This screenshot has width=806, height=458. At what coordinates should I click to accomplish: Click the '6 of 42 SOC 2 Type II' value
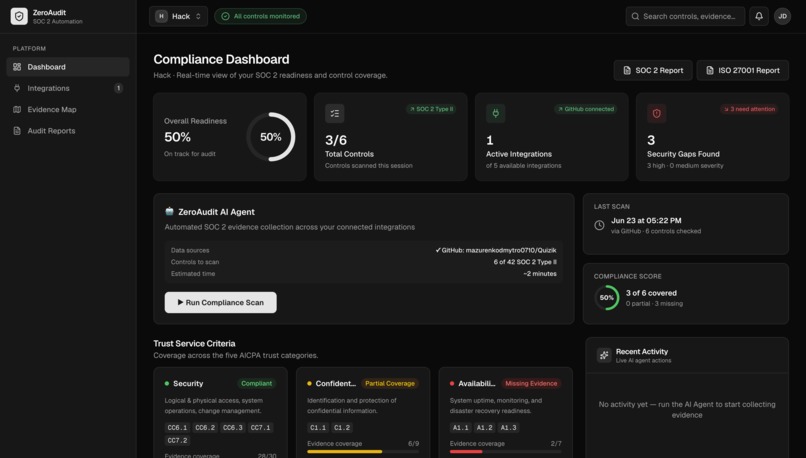coord(525,262)
